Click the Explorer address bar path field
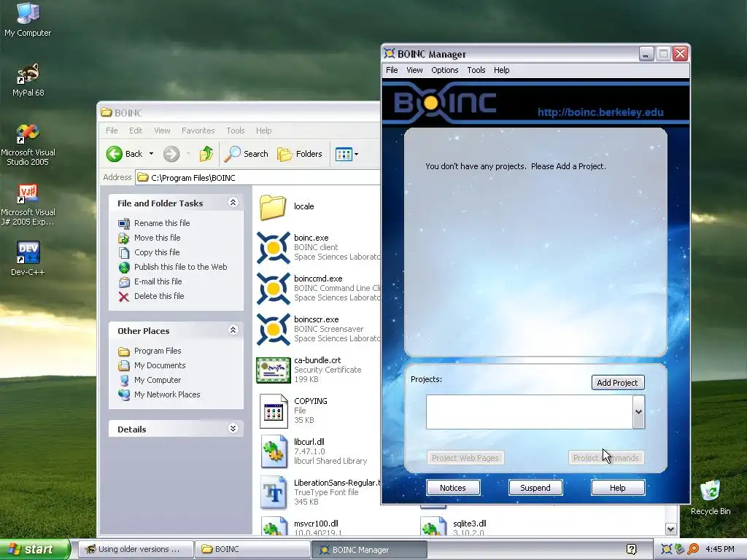Viewport: 747px width, 560px height. coord(258,178)
